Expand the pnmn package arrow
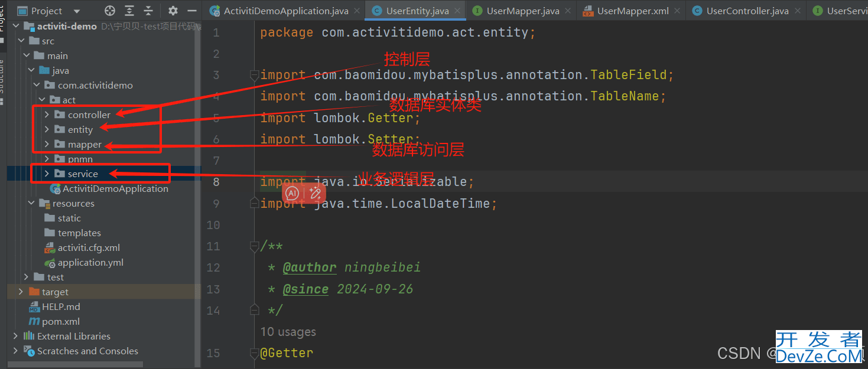 47,159
